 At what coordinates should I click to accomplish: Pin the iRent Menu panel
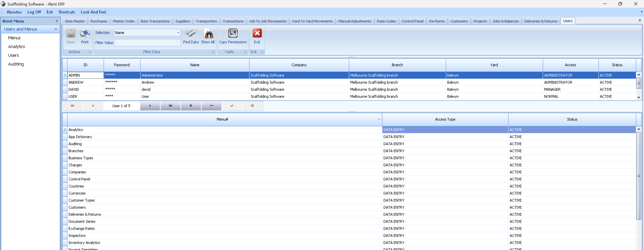[57, 21]
